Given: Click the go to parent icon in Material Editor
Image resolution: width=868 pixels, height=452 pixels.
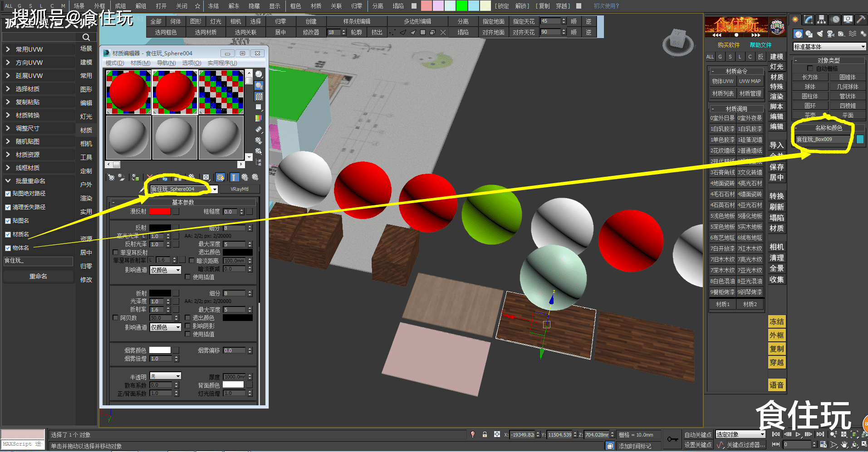Looking at the screenshot, I should [245, 177].
